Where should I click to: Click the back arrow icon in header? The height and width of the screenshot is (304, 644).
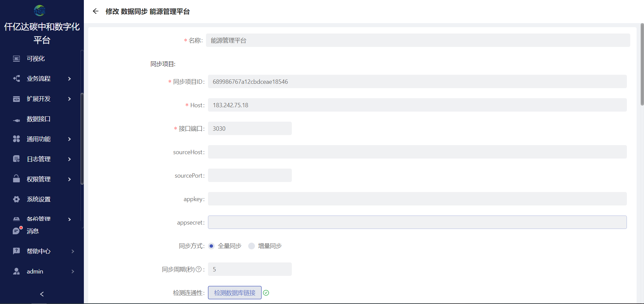(x=96, y=11)
